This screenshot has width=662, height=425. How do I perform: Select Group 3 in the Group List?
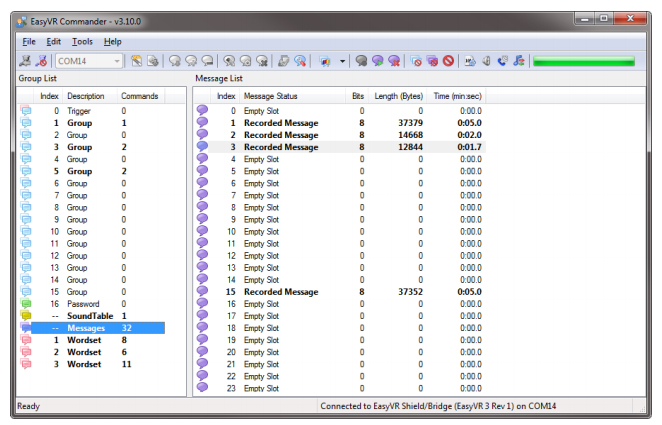point(91,147)
